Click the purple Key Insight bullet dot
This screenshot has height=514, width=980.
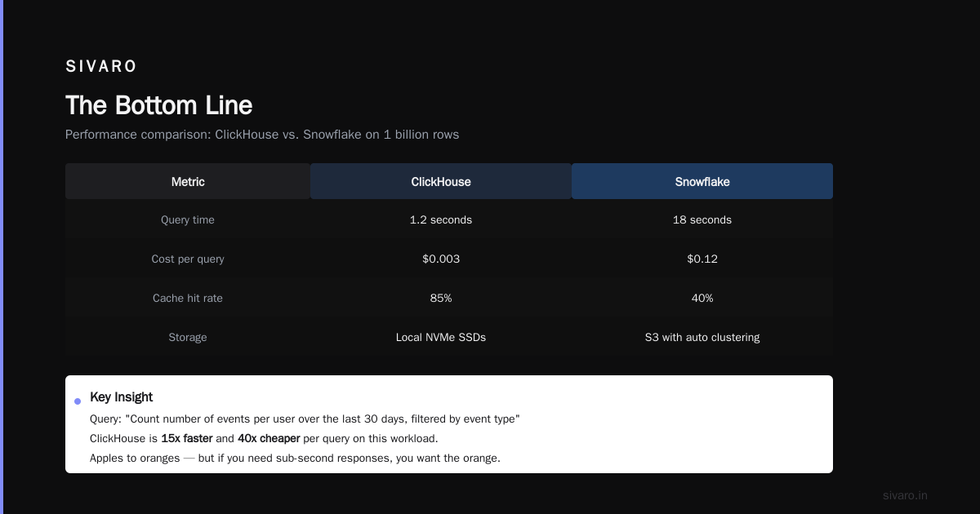(x=78, y=401)
